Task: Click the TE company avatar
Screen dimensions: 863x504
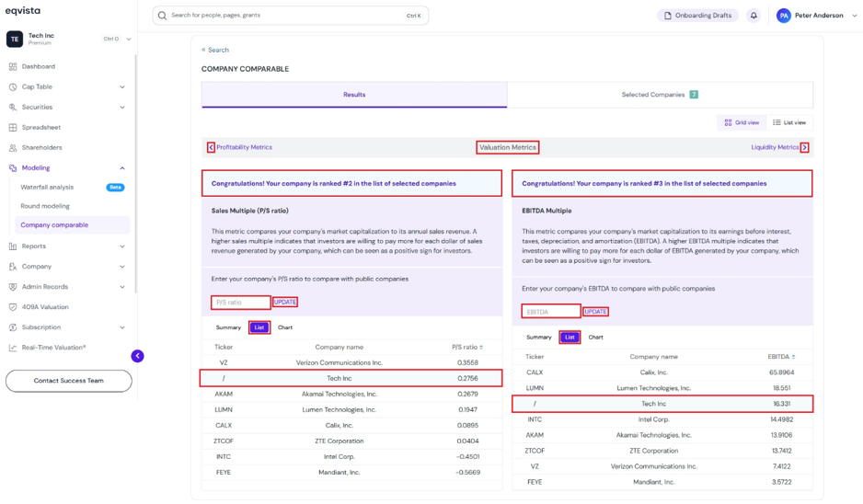Action: tap(15, 39)
